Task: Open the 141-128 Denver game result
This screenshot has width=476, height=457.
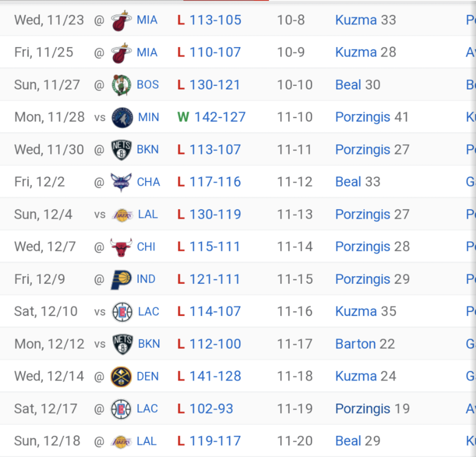Action: point(215,376)
